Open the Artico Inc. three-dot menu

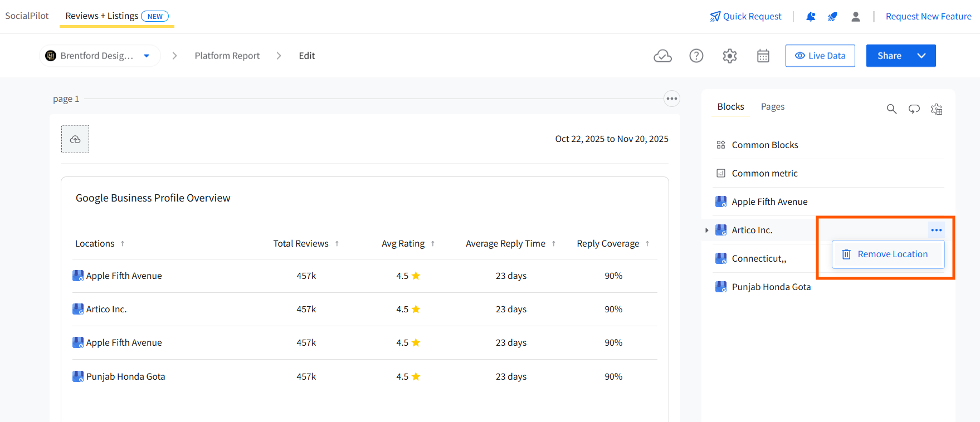[937, 230]
